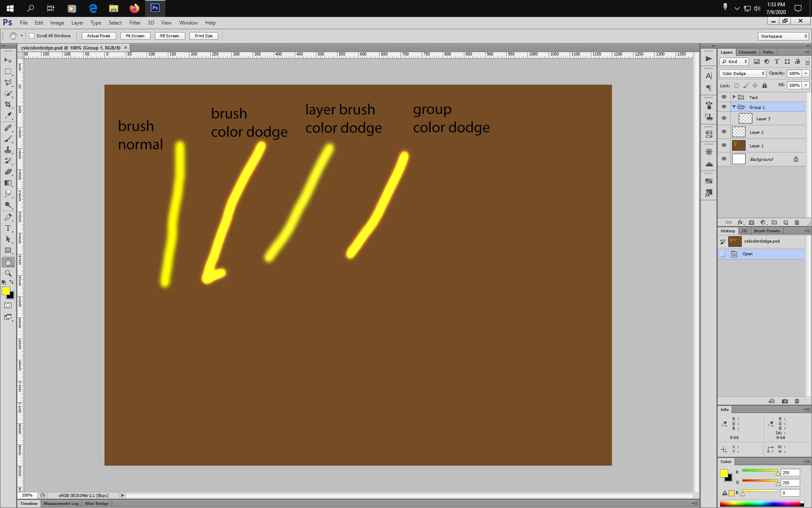Switch to the Channels tab

(x=747, y=52)
